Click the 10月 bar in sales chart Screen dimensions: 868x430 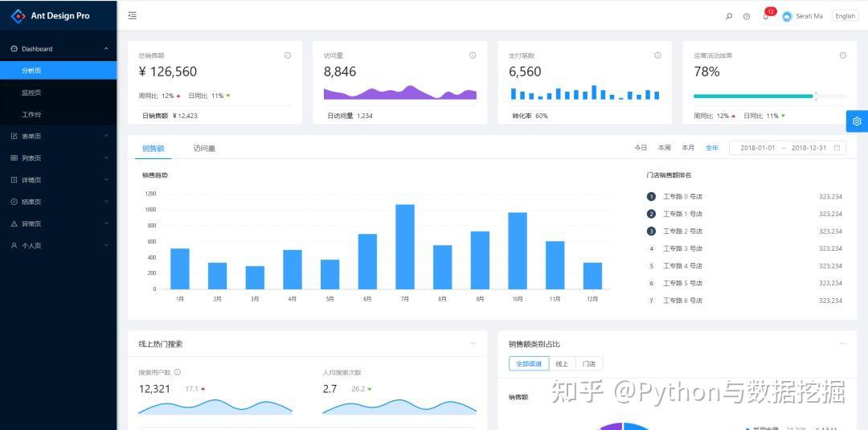pyautogui.click(x=518, y=251)
